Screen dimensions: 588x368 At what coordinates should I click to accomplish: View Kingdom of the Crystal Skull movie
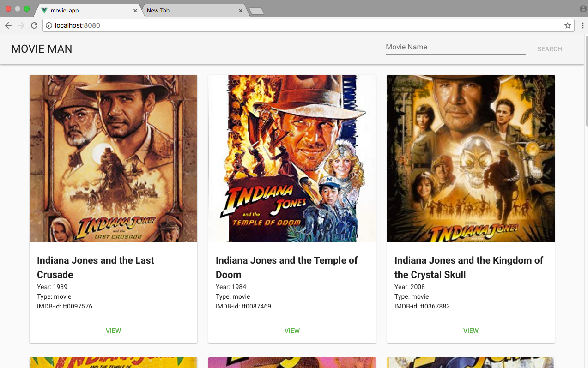pos(471,331)
